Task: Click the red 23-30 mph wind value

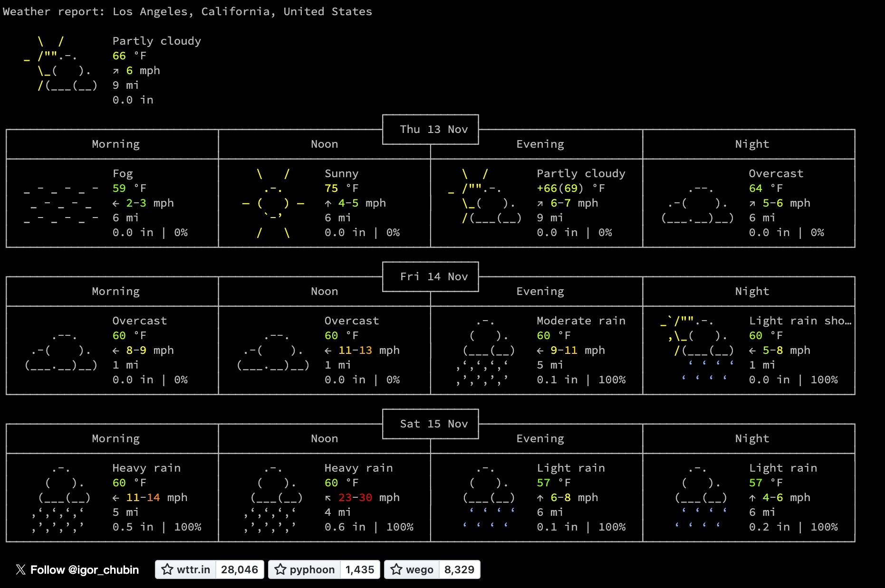Action: click(x=362, y=497)
